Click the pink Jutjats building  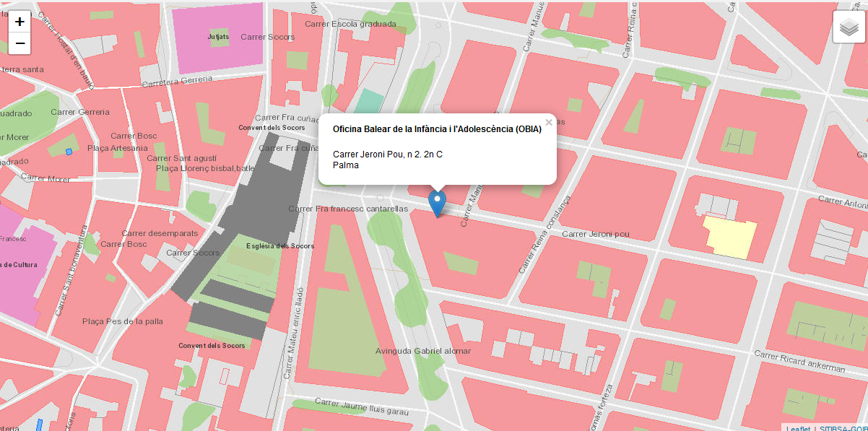tap(217, 36)
